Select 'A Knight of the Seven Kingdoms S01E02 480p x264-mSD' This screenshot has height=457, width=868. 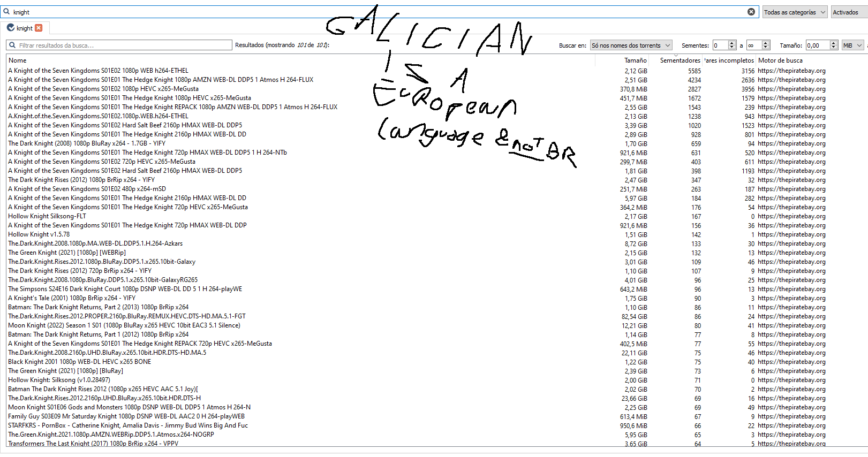(x=87, y=189)
